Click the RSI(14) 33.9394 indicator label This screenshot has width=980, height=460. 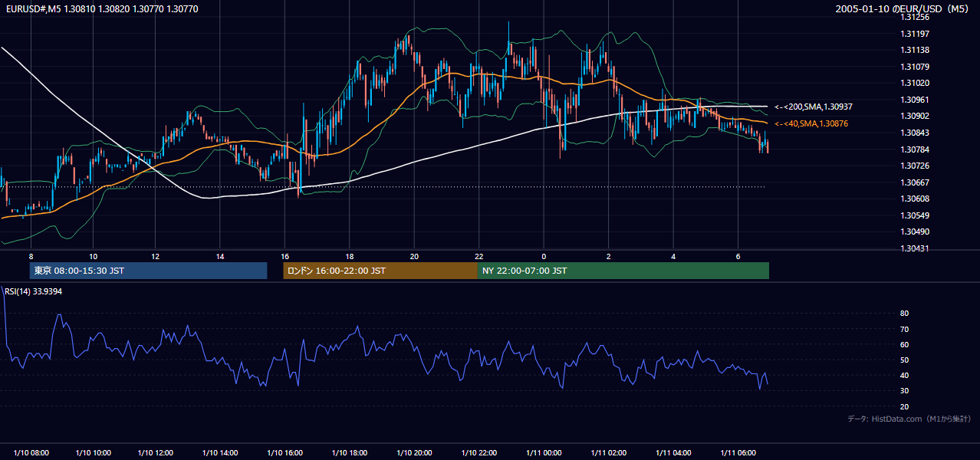pyautogui.click(x=34, y=291)
